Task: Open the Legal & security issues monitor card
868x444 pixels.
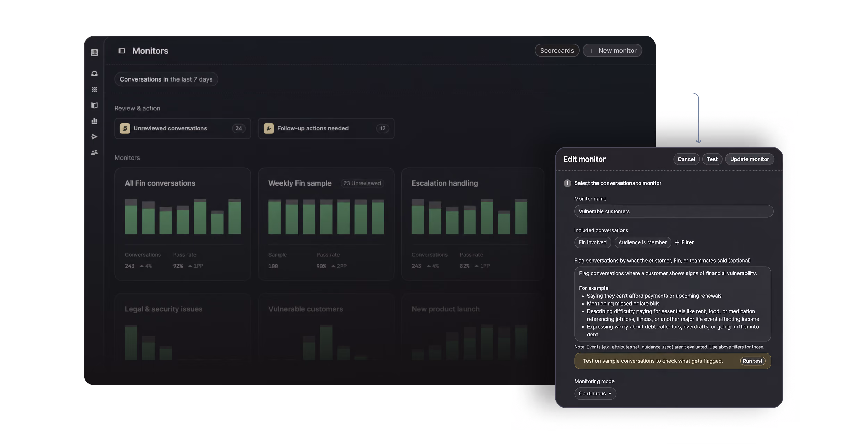Action: (x=183, y=328)
